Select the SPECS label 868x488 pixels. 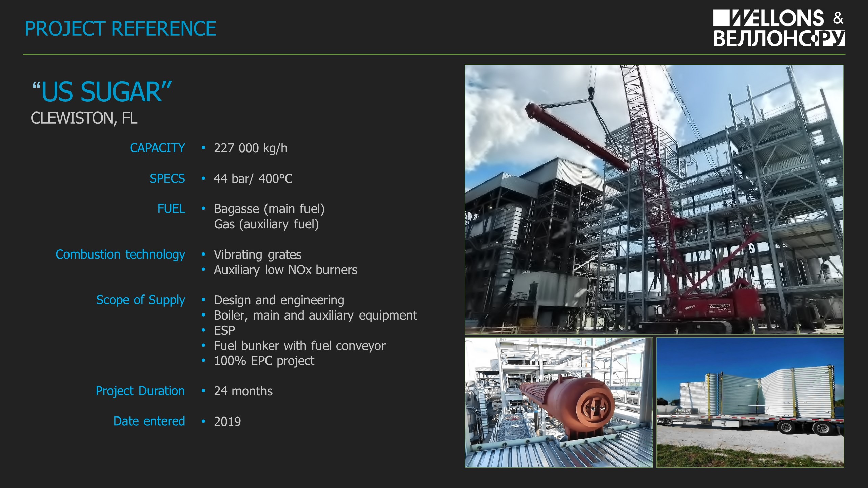167,179
